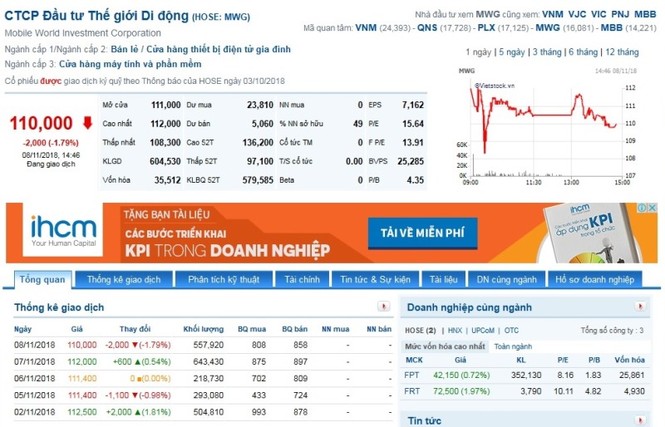Image resolution: width=665 pixels, height=427 pixels.
Task: Open the Hồ sơ doanh nghiệp tab
Action: coord(595,279)
